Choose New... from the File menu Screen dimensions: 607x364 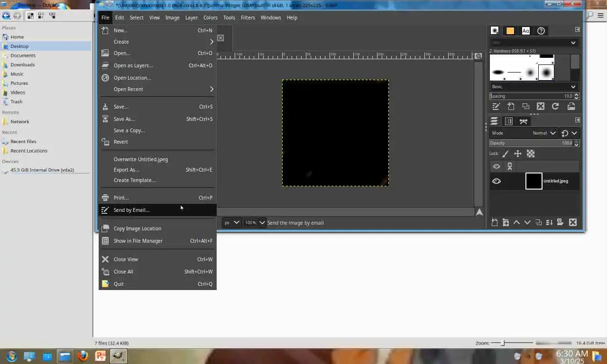pyautogui.click(x=157, y=30)
